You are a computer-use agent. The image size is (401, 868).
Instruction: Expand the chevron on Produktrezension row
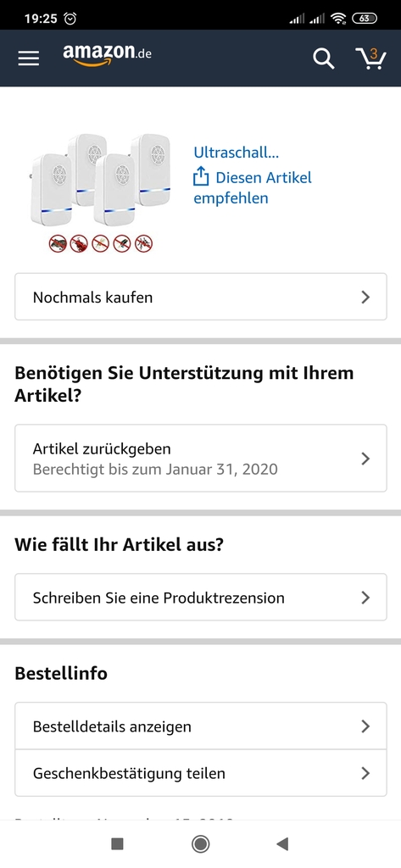point(365,598)
